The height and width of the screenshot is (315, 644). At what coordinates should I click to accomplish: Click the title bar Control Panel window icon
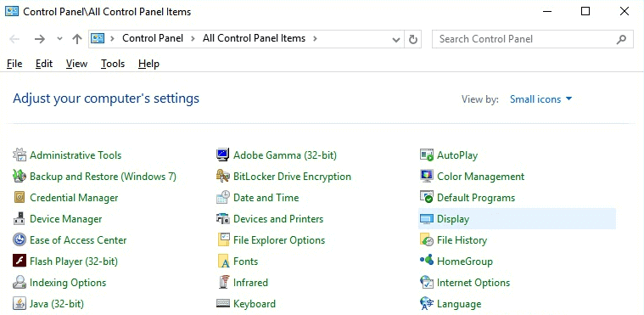pyautogui.click(x=12, y=11)
